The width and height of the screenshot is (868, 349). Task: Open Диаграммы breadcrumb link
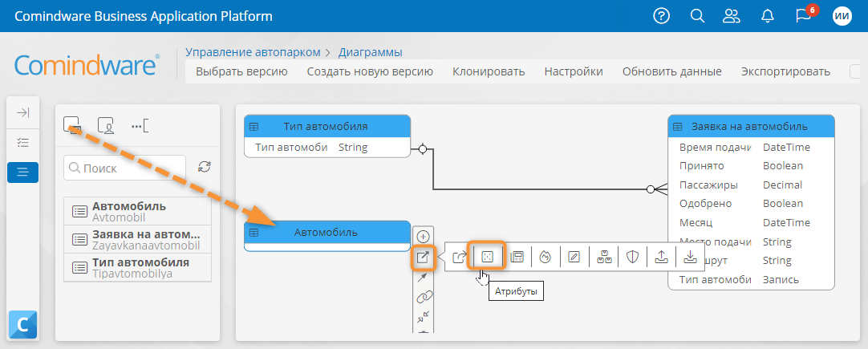pyautogui.click(x=371, y=52)
